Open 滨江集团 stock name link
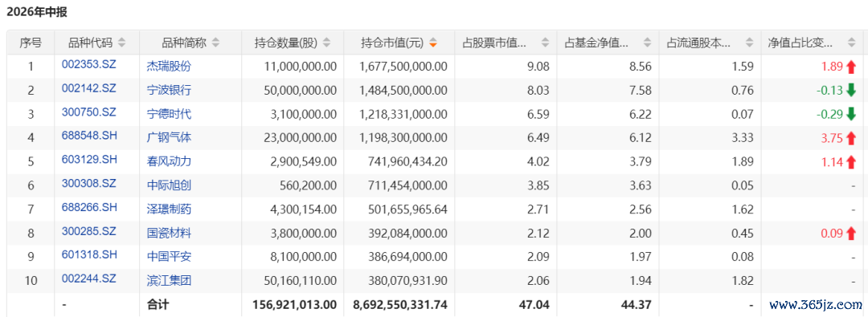The image size is (868, 317). 169,281
